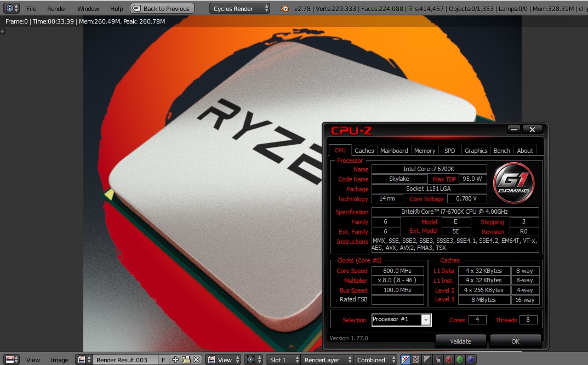Toggle Color and Alpha channel display

click(406, 360)
